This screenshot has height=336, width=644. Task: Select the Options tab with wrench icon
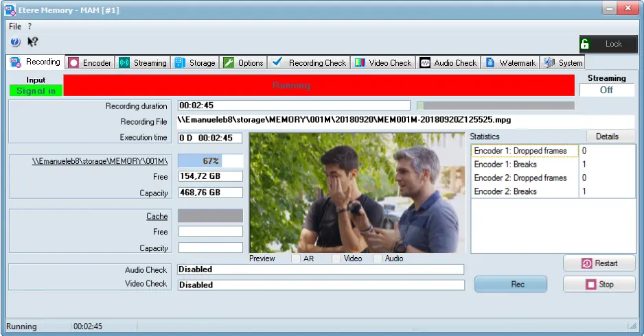click(243, 62)
